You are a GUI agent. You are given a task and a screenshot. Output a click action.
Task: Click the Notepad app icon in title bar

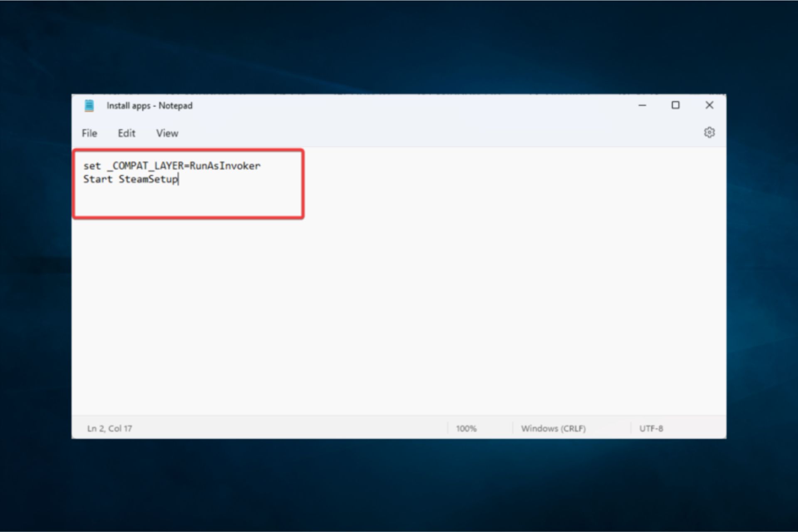click(89, 106)
